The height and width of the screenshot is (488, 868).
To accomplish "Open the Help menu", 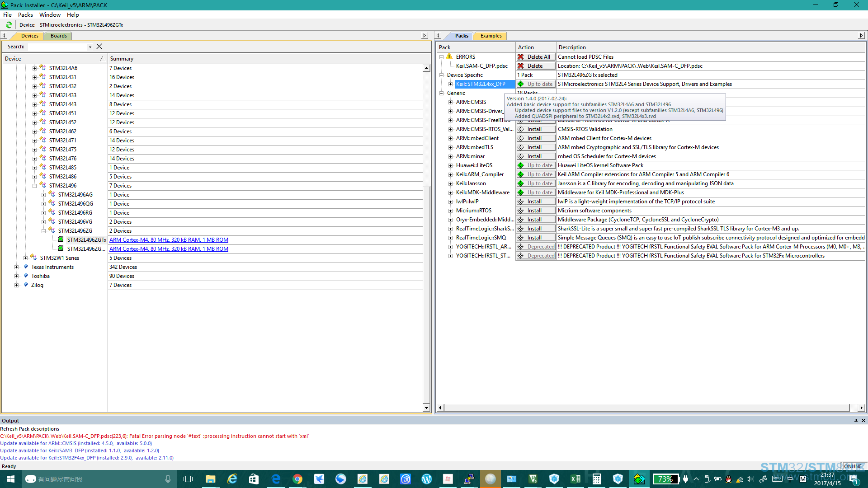I will click(x=73, y=14).
